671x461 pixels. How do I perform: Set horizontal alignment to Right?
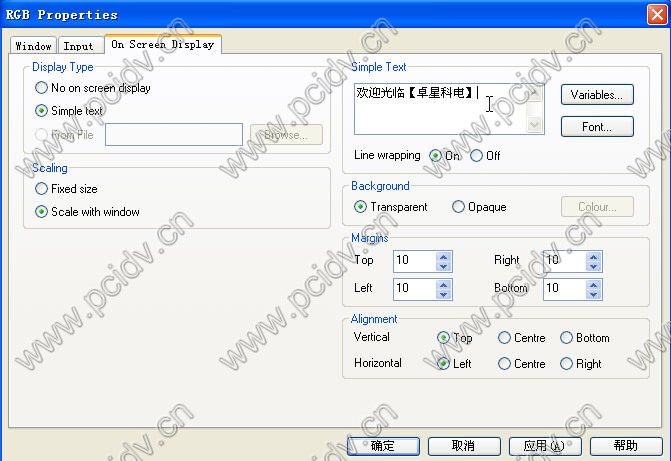[581, 364]
